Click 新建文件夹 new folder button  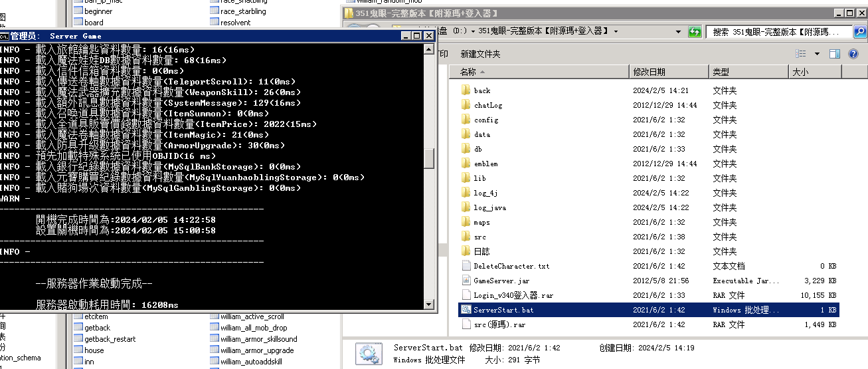tap(481, 54)
